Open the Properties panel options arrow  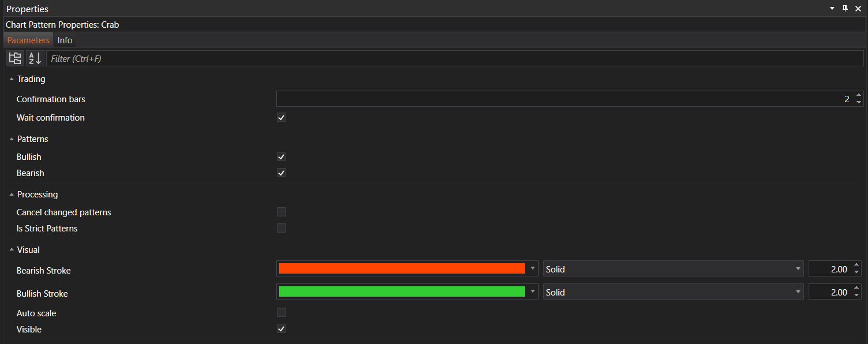tap(832, 9)
